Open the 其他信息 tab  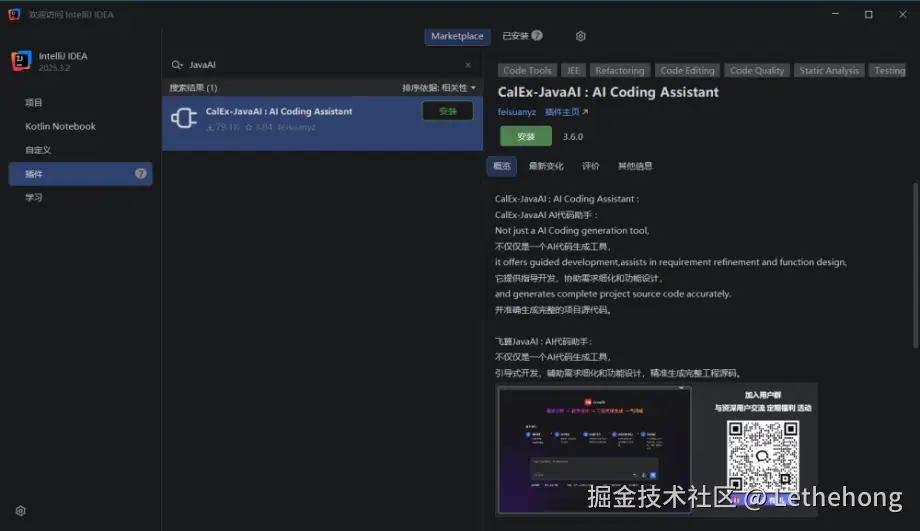tap(635, 166)
